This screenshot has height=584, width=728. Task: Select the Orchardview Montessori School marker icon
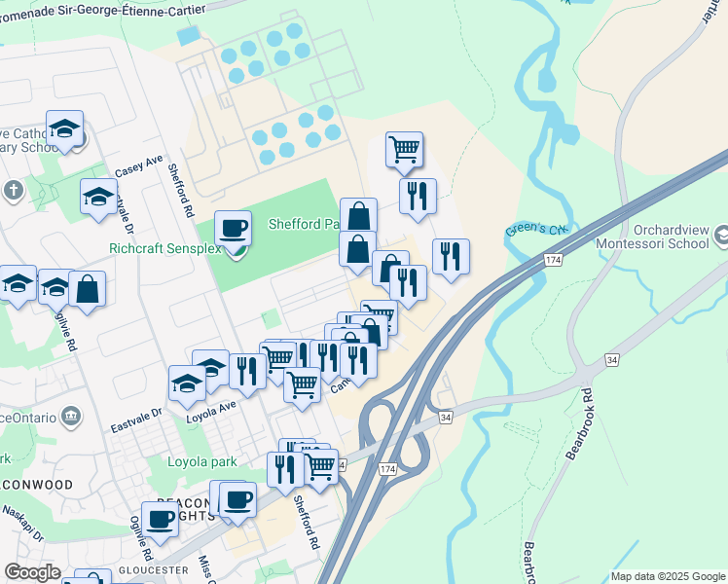(x=721, y=236)
